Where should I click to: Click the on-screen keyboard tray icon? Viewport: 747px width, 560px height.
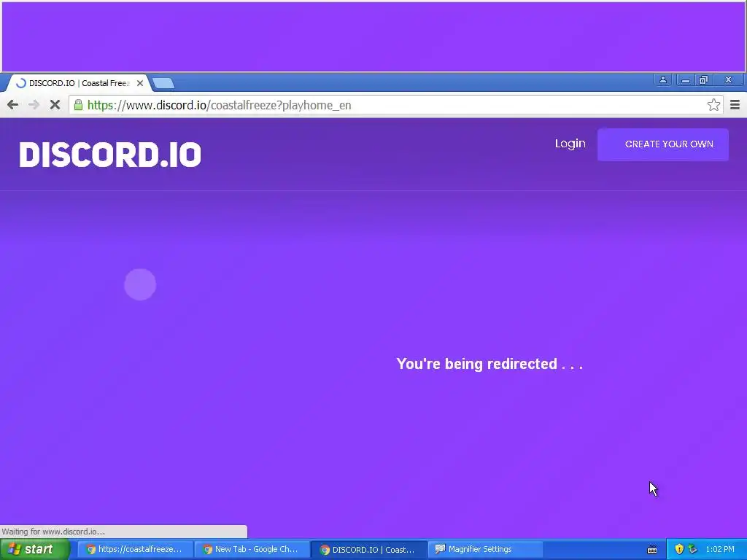pos(652,550)
